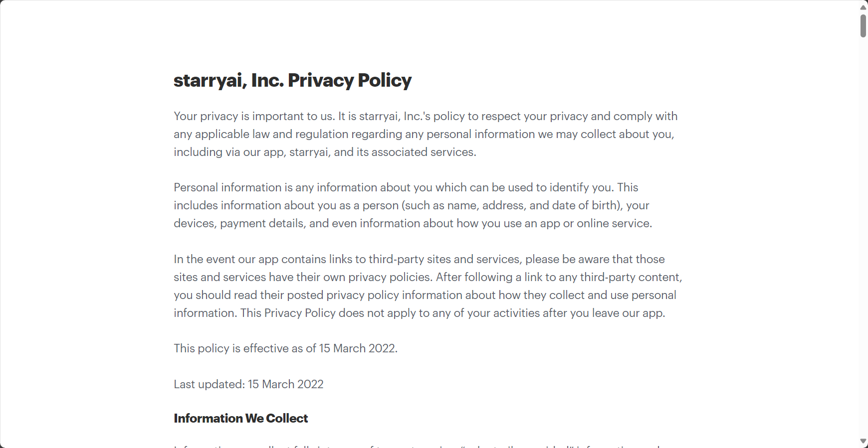This screenshot has height=448, width=868.
Task: Click the 'sites and services have their own' line
Action: pos(428,277)
